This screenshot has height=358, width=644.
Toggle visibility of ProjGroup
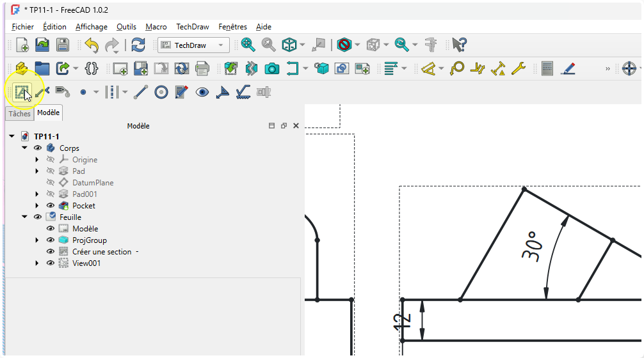coord(51,240)
